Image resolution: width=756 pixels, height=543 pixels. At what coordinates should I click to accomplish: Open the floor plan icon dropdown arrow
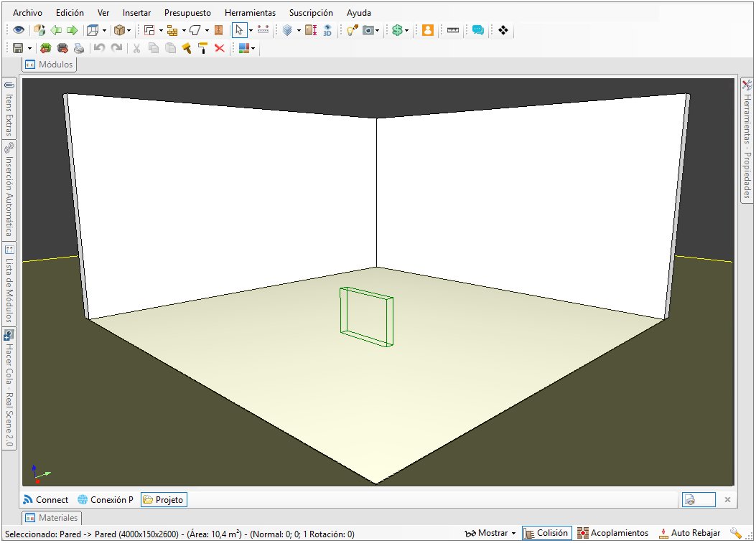click(161, 30)
